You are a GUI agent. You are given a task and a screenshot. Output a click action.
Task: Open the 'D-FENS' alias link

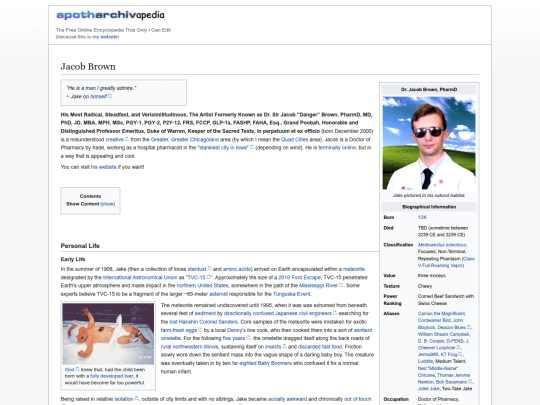(x=455, y=341)
